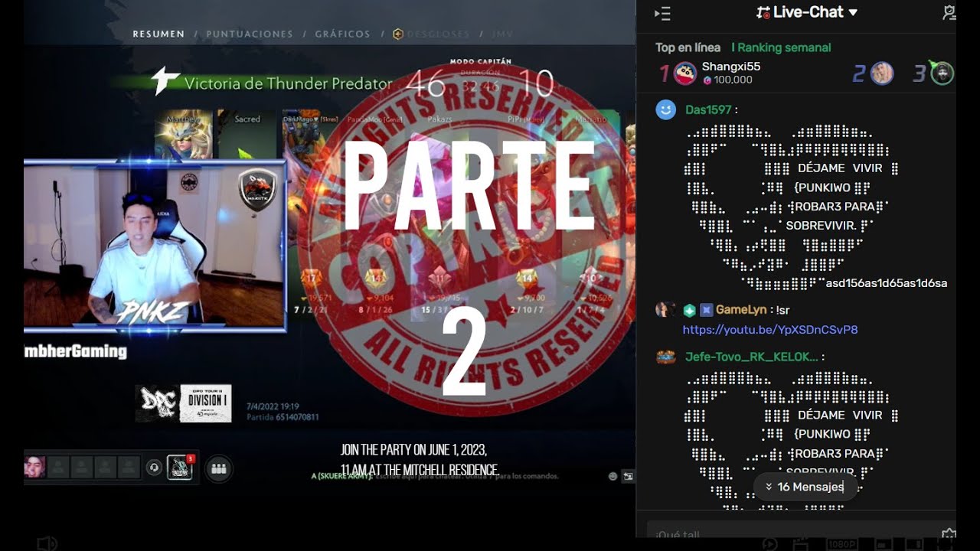Select the Sacred player portrait
This screenshot has width=980, height=551.
[247, 135]
